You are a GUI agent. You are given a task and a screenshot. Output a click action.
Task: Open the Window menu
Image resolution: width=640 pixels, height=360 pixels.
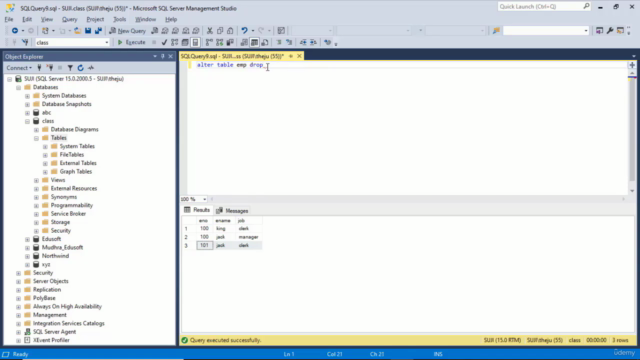pos(145,19)
